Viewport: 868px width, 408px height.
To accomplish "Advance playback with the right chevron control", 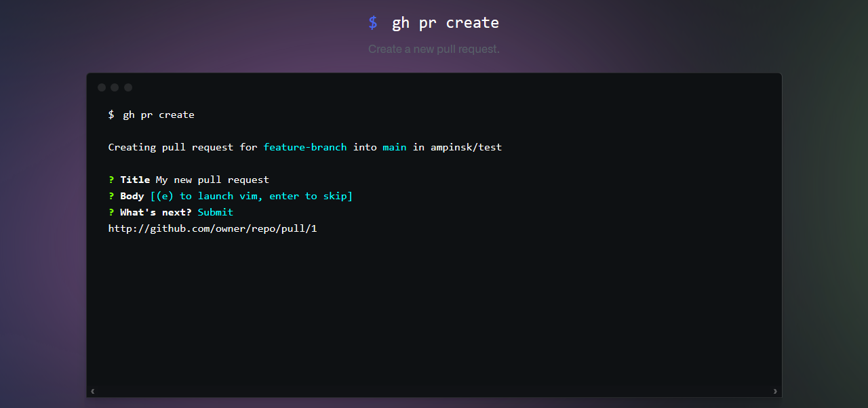I will point(774,390).
